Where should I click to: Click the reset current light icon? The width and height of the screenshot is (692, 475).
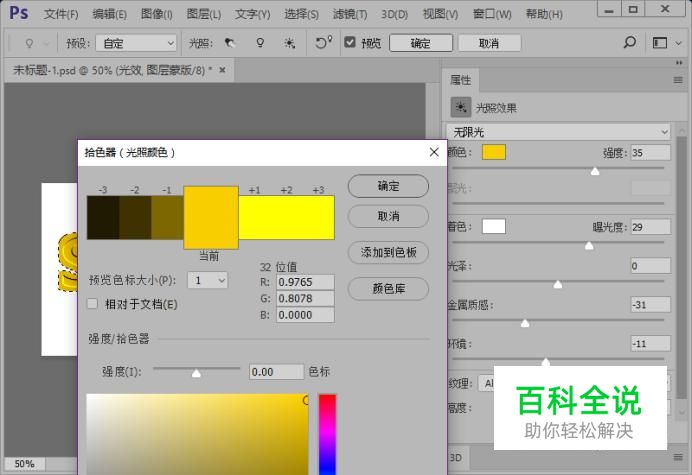[x=323, y=42]
